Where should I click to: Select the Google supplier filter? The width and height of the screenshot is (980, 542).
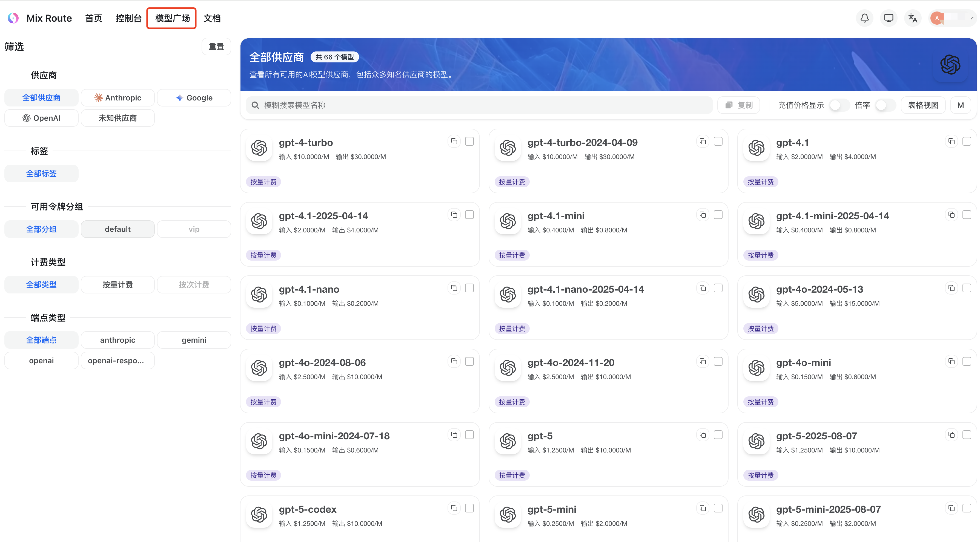(x=194, y=98)
